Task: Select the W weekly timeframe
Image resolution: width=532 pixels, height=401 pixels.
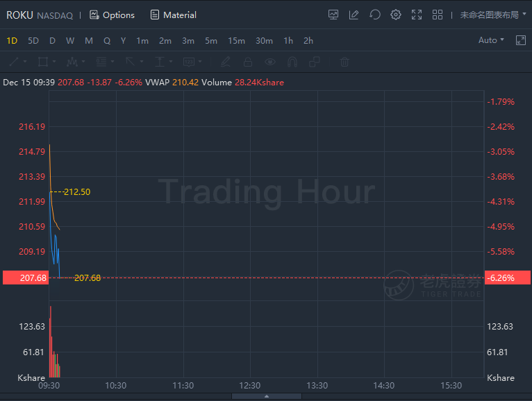Action: click(70, 41)
